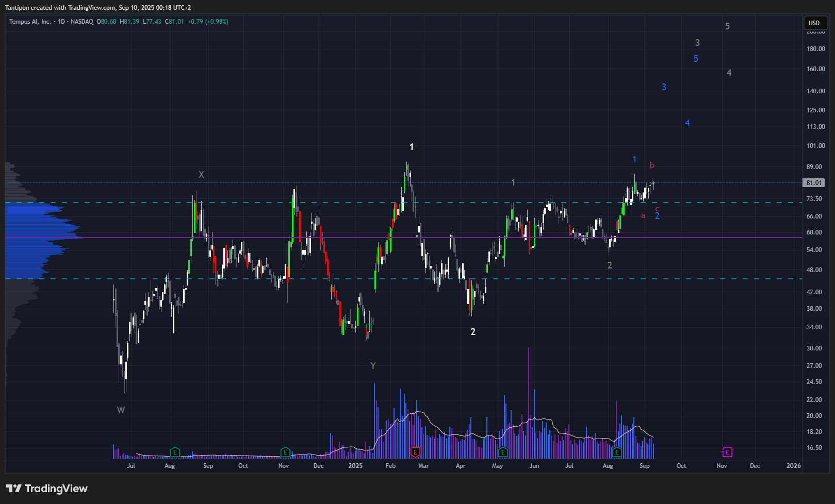
Task: Click the November 2024 earnings marker icon
Action: click(285, 452)
